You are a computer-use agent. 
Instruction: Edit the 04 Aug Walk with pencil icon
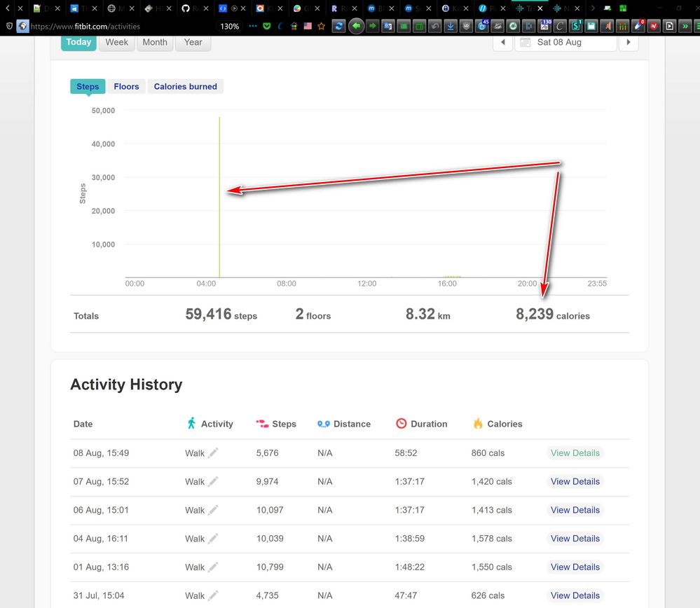(x=213, y=539)
